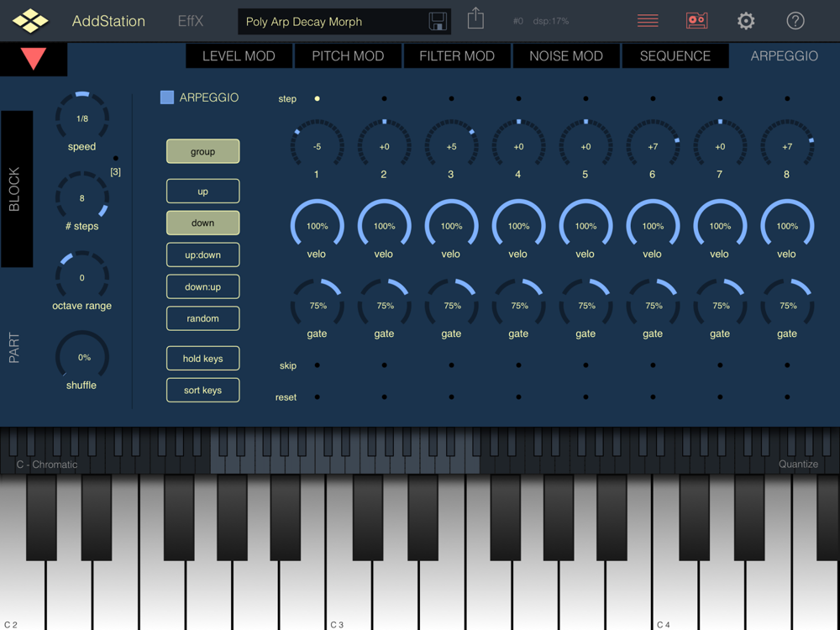Open the red three-line menu icon
Screen dimensions: 840x630
tap(648, 21)
